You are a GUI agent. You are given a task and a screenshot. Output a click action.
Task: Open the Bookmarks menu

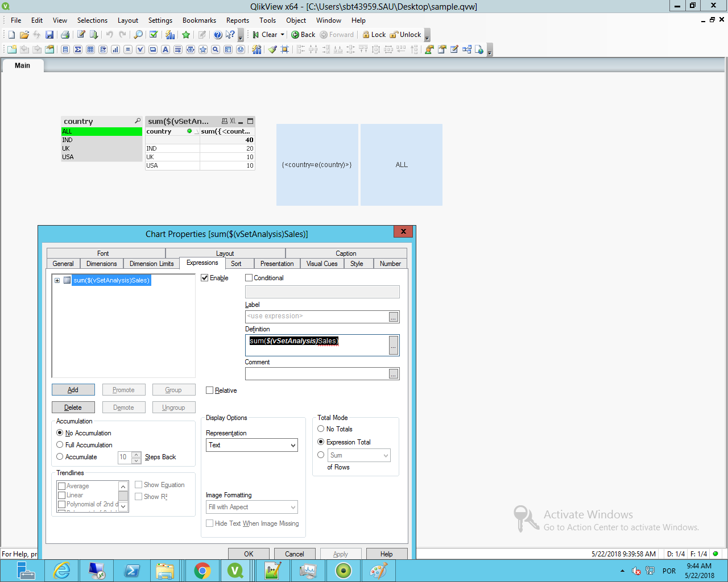tap(199, 20)
